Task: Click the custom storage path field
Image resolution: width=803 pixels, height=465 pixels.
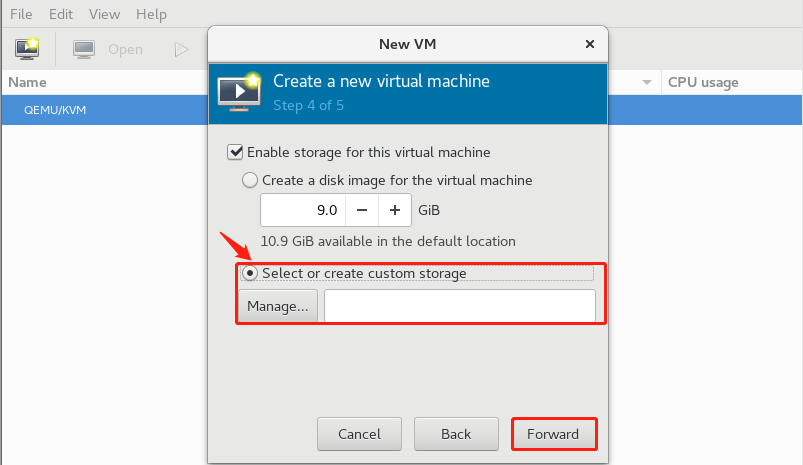Action: coord(459,306)
